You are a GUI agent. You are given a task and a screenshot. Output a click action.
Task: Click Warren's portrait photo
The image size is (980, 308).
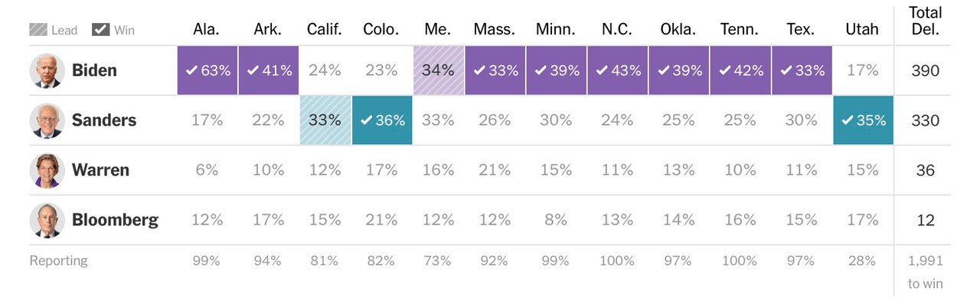coord(46,170)
